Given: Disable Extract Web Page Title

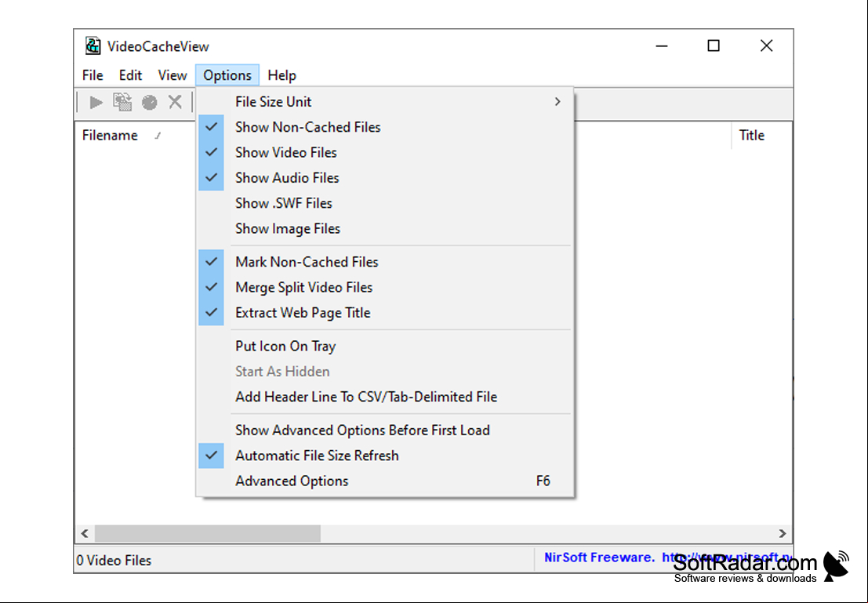Looking at the screenshot, I should (x=385, y=314).
